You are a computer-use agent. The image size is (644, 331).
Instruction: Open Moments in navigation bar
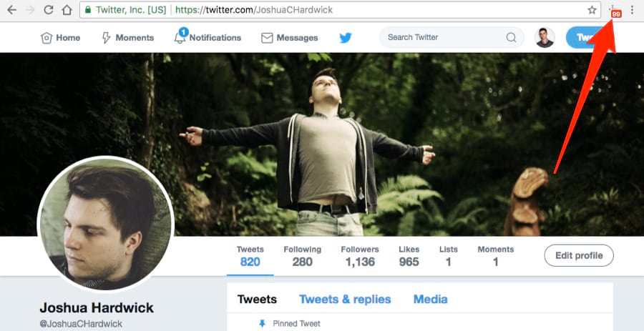[x=127, y=37]
